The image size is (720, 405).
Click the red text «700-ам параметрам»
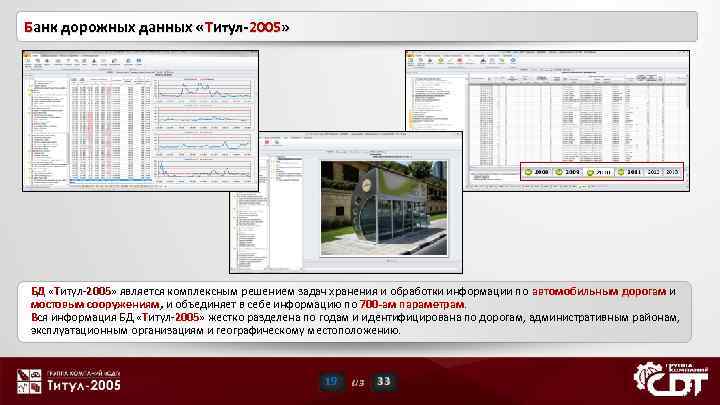pyautogui.click(x=412, y=304)
